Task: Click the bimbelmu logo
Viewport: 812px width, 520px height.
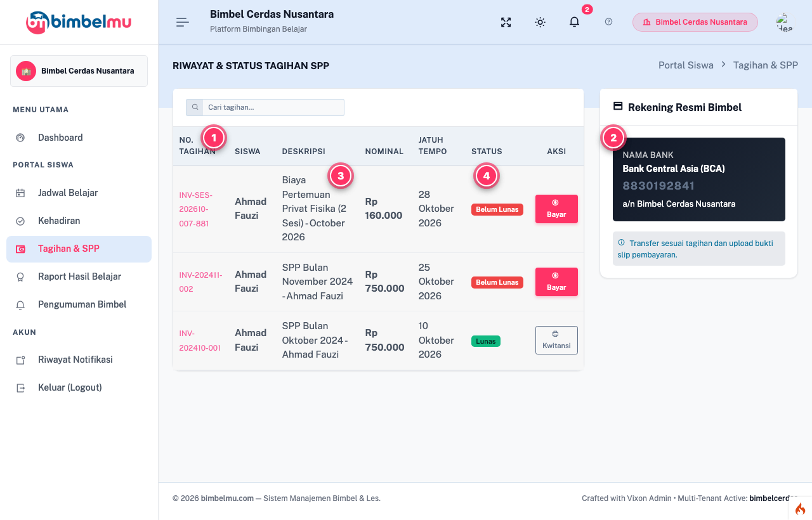Action: point(79,22)
